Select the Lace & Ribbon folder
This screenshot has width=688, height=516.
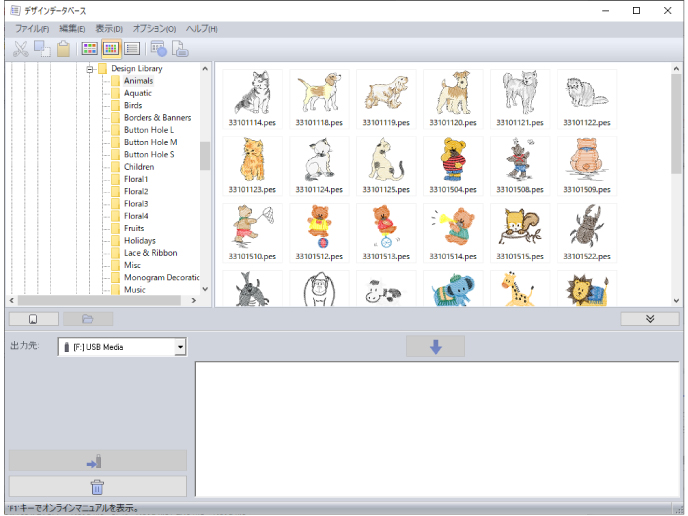(x=150, y=253)
